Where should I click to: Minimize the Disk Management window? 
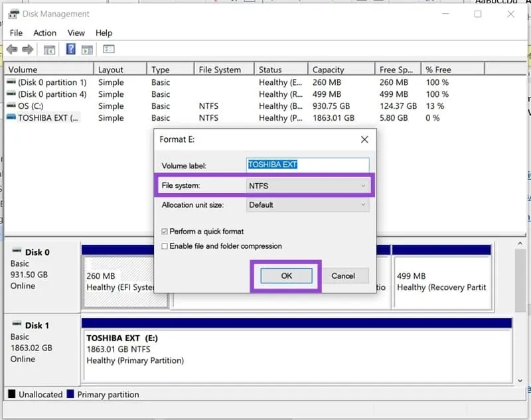click(x=445, y=14)
